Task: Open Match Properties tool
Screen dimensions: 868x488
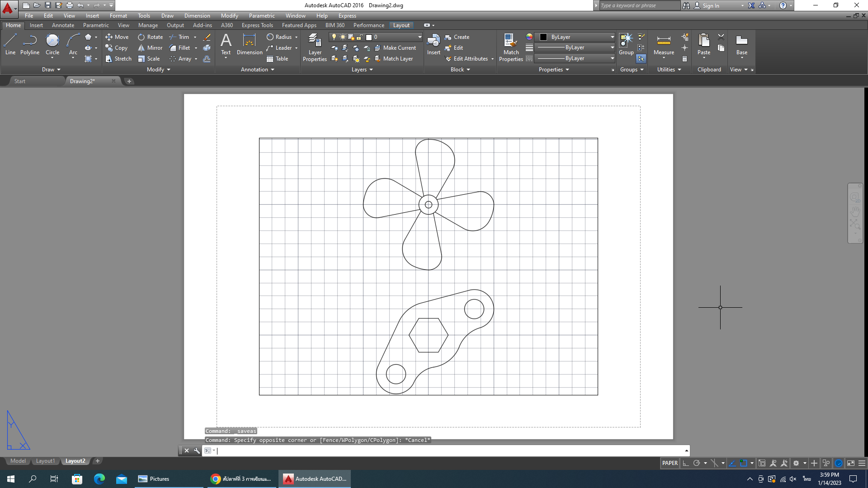Action: [x=511, y=47]
